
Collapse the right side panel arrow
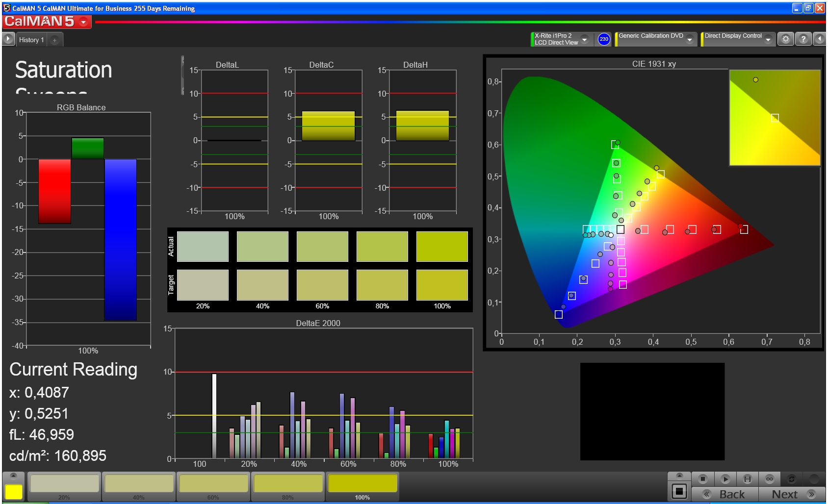[820, 39]
